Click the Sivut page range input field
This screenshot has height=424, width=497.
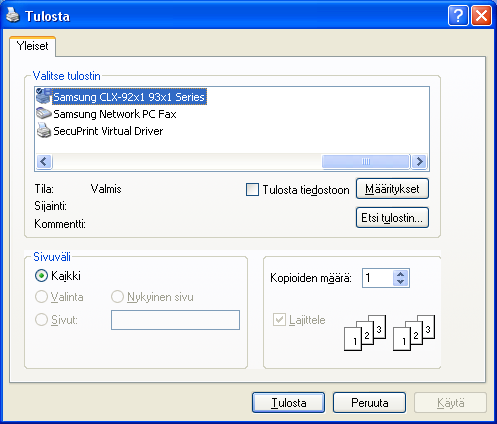(175, 320)
